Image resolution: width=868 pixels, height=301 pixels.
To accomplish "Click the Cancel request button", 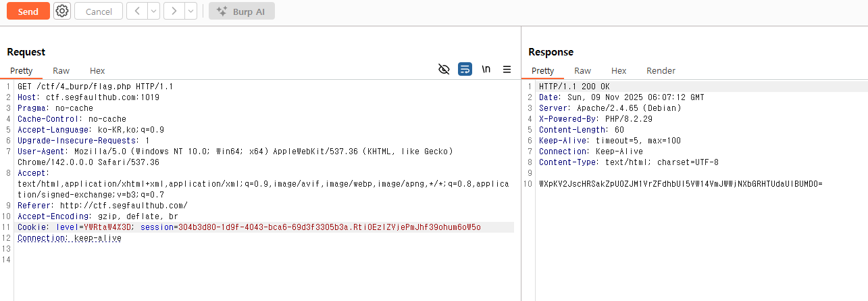I will [99, 11].
